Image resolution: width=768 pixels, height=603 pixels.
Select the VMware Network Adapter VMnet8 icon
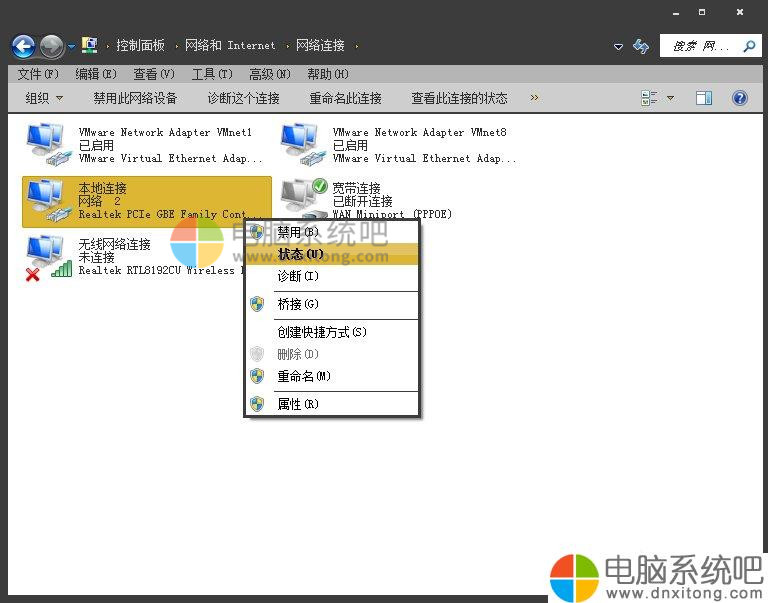[300, 144]
